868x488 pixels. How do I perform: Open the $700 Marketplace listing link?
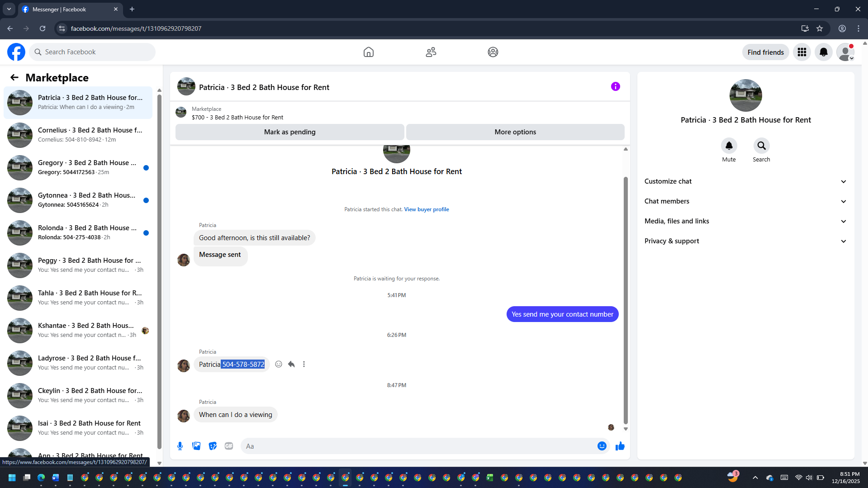pos(237,118)
